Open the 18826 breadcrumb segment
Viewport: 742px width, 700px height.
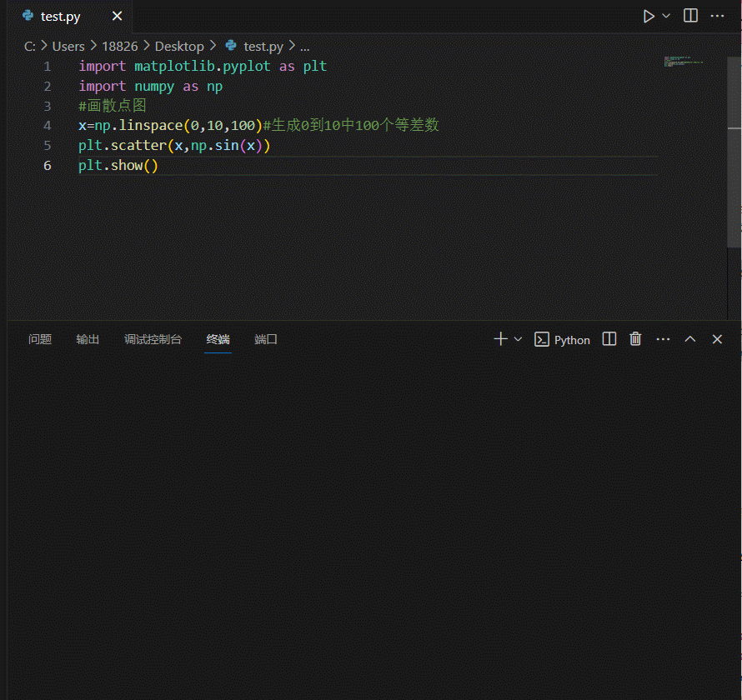coord(120,47)
